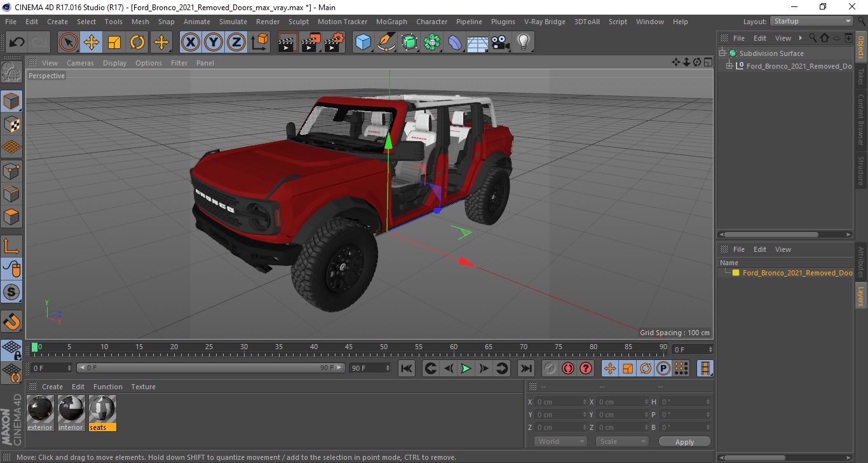Open the Sculpt menu
The height and width of the screenshot is (463, 868).
299,22
